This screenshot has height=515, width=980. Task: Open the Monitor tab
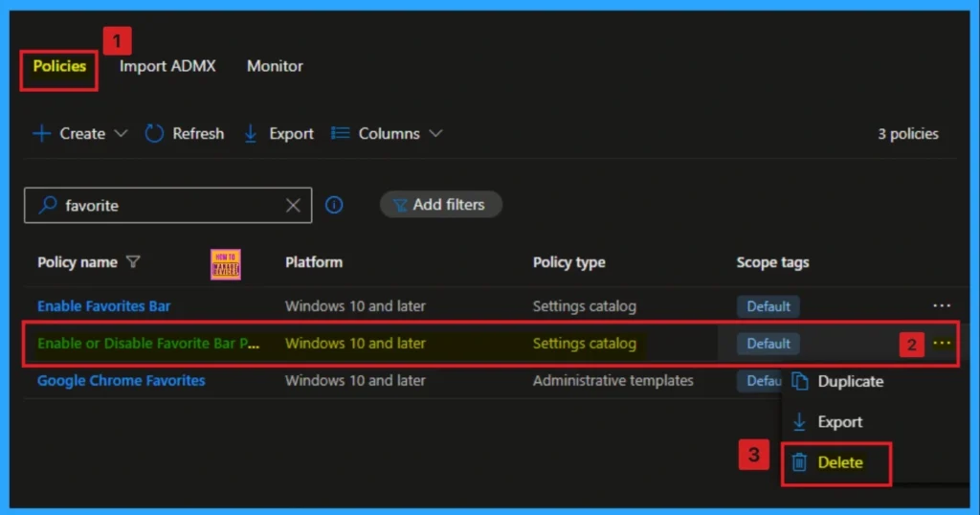(x=275, y=66)
